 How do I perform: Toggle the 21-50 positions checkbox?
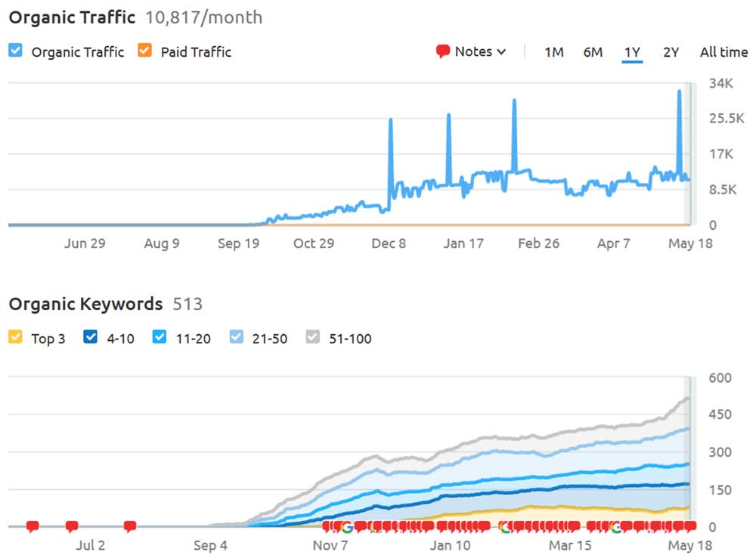[237, 338]
